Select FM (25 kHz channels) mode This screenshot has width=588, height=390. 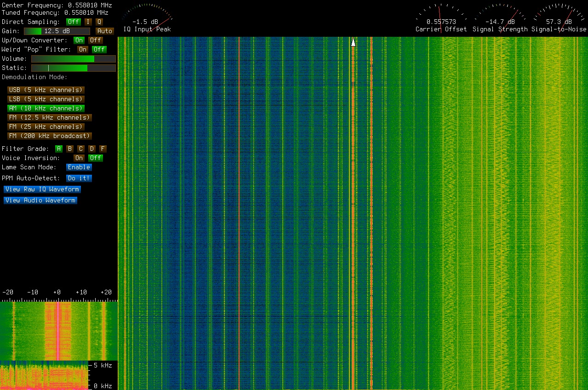(x=46, y=126)
